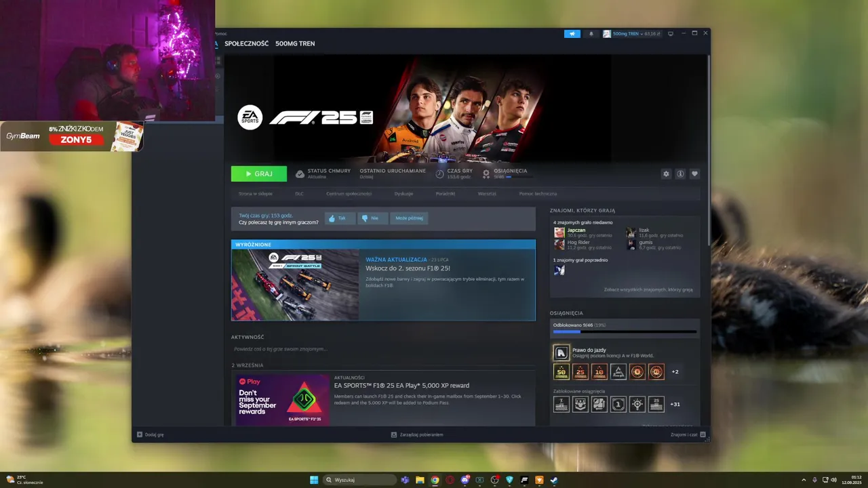Launch the game with GRAJ button
868x488 pixels.
click(258, 174)
